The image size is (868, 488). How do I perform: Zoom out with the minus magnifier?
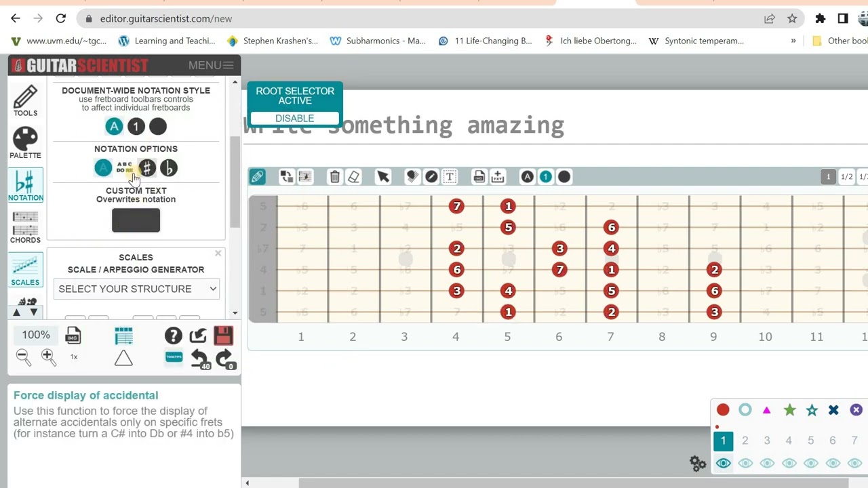[24, 357]
